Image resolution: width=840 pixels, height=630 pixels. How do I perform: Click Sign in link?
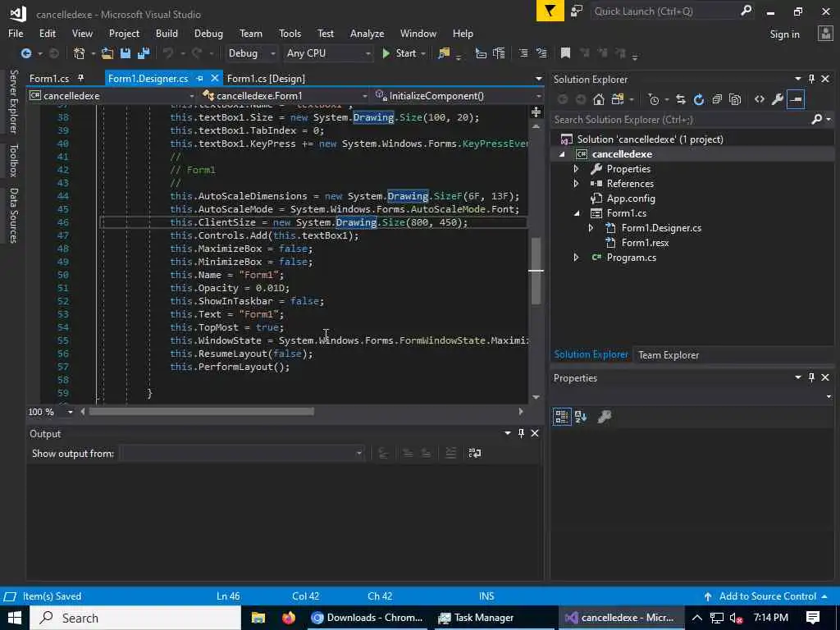click(x=784, y=34)
